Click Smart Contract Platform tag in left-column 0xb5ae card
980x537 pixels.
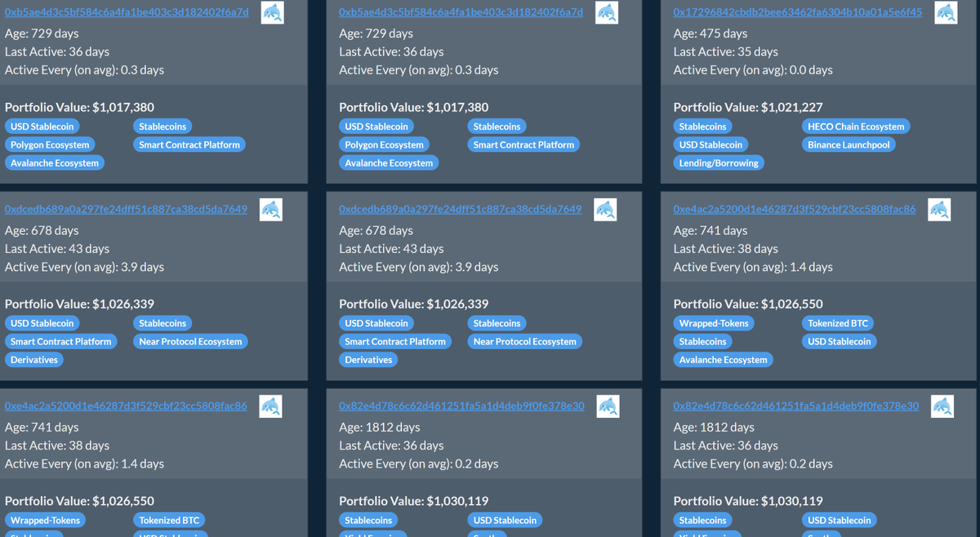click(x=189, y=144)
